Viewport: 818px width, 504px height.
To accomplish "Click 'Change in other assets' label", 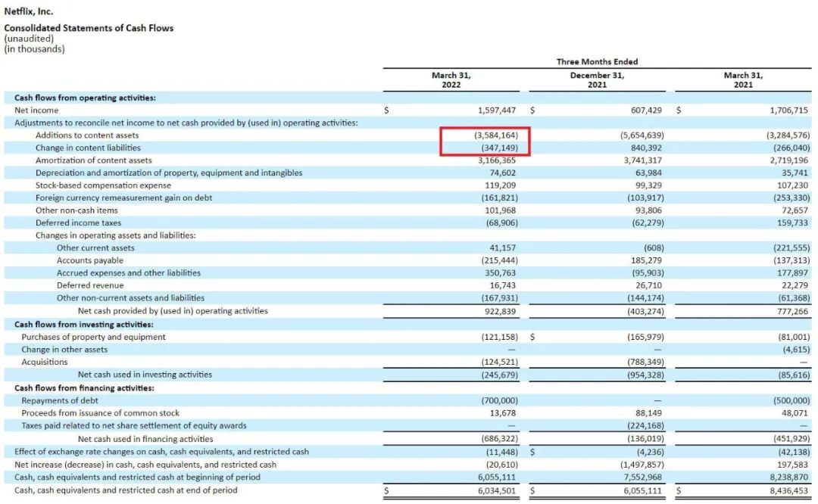I will tap(64, 350).
